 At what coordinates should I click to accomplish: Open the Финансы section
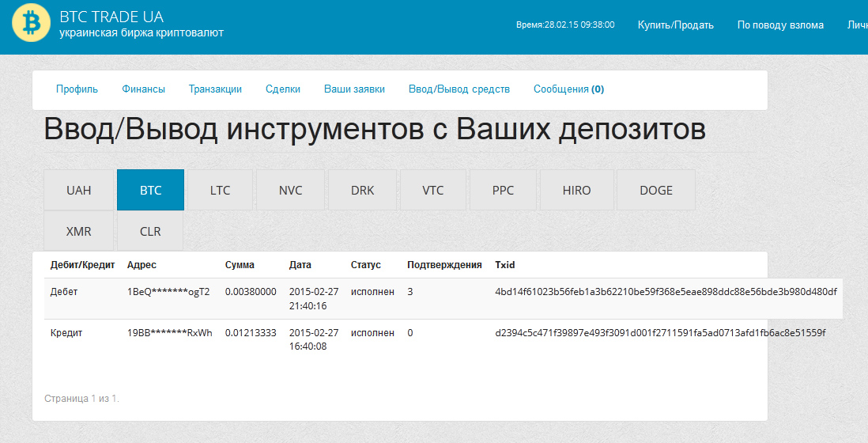pyautogui.click(x=143, y=89)
